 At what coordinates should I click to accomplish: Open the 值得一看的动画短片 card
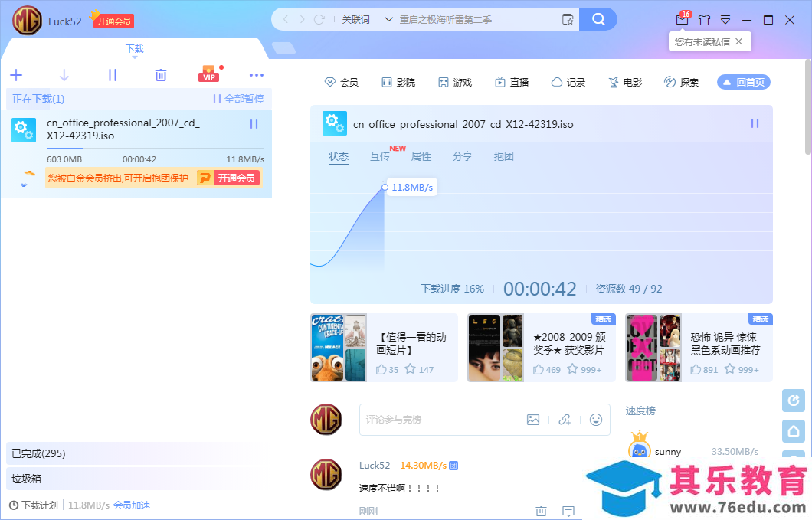tap(385, 348)
